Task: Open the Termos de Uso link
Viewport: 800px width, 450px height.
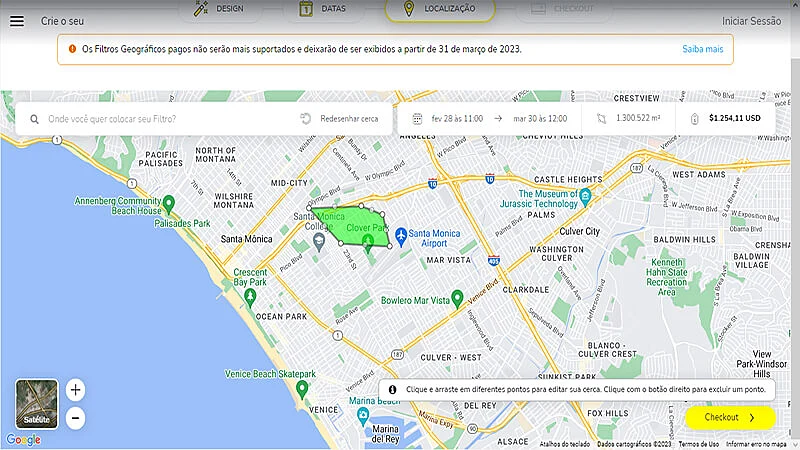Action: click(698, 444)
